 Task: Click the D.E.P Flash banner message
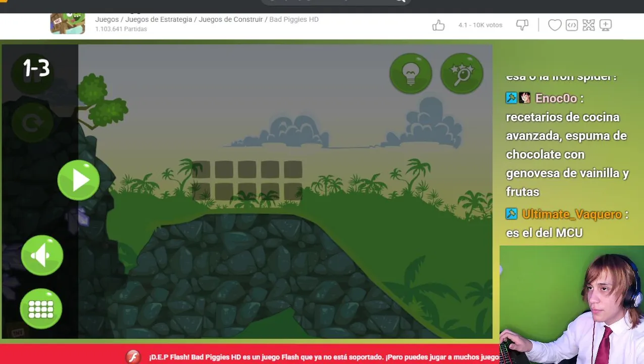pos(324,357)
